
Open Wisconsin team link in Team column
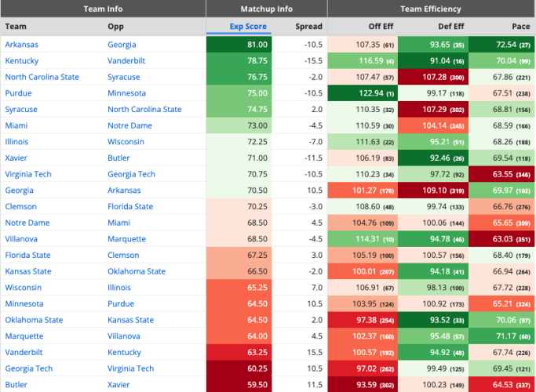[x=24, y=288]
